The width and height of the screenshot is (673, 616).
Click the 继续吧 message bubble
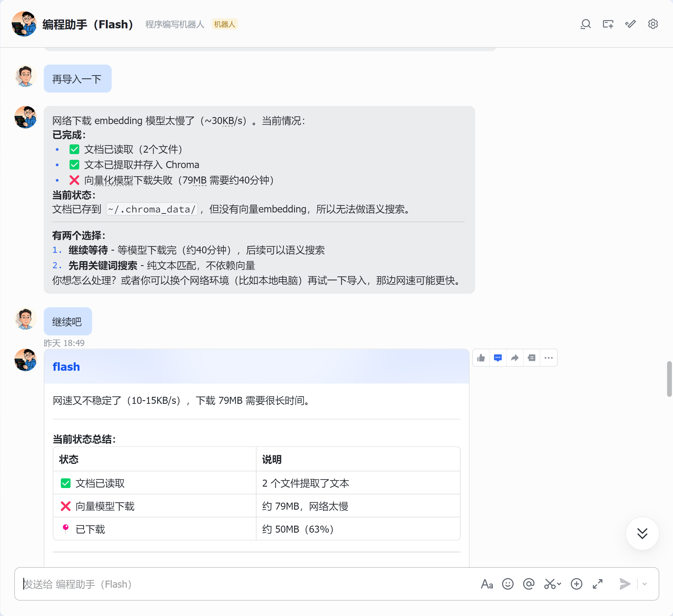(68, 321)
